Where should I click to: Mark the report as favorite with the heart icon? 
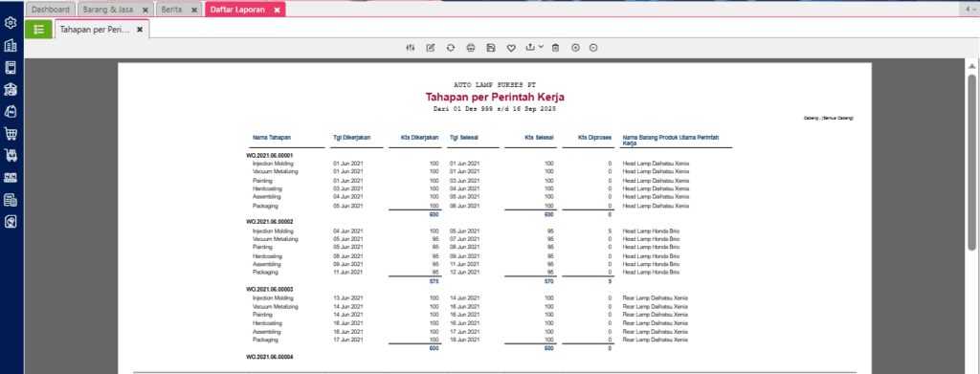(511, 48)
